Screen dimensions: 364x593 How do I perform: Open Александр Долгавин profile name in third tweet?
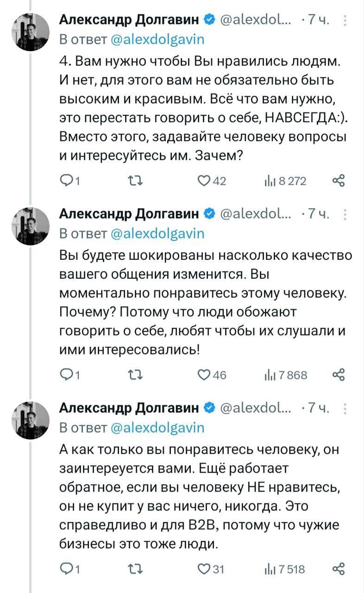130,408
